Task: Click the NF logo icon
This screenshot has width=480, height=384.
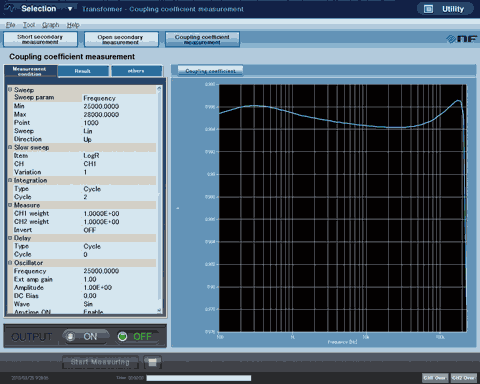Action: pyautogui.click(x=462, y=39)
